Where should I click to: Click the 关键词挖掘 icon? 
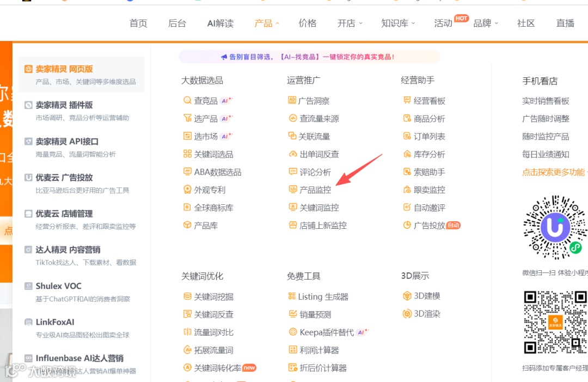point(187,296)
